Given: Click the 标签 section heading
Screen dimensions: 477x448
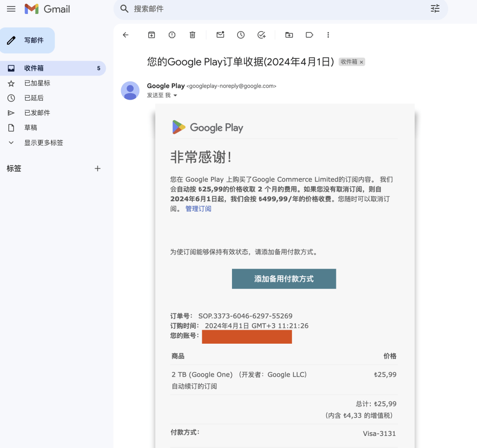Looking at the screenshot, I should pyautogui.click(x=14, y=169).
